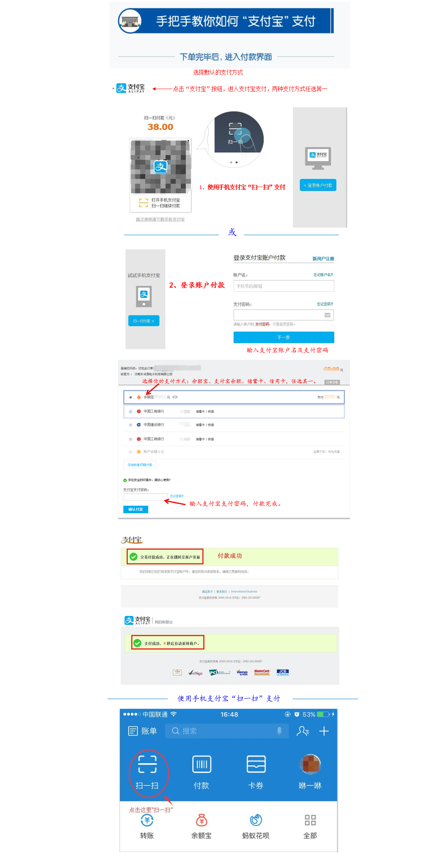Click the login 支付密码 input field
The height and width of the screenshot is (868, 434).
click(284, 315)
